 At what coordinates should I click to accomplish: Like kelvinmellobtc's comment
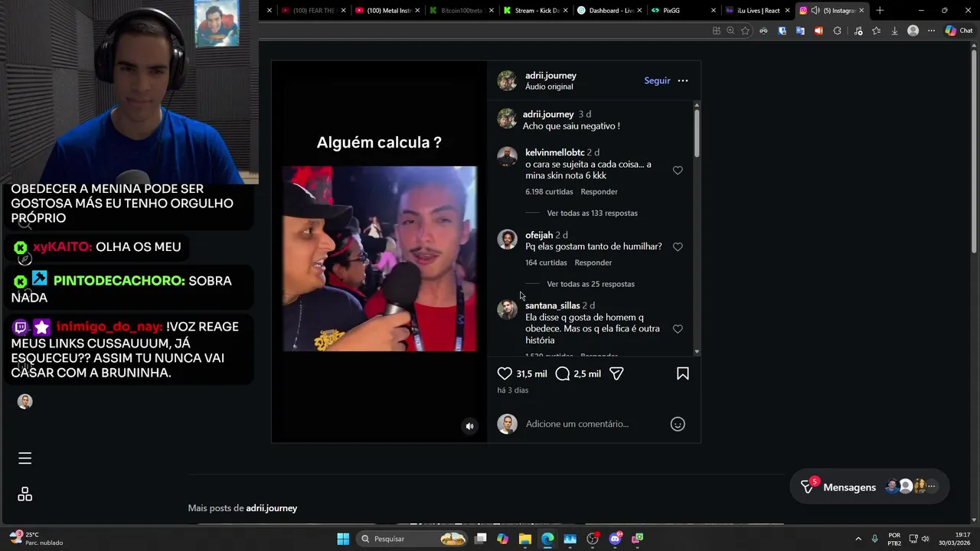point(678,171)
